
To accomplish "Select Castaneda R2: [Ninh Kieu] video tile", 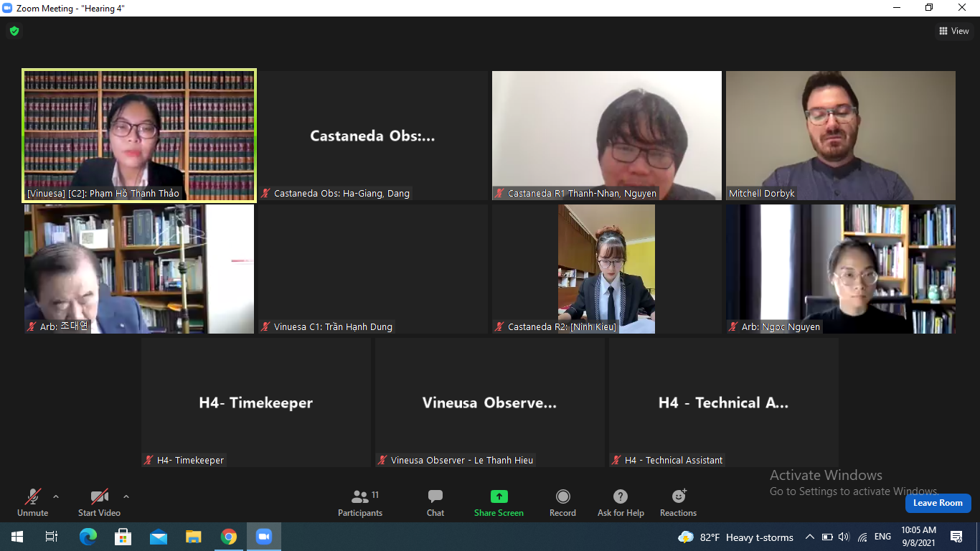I will pos(607,269).
